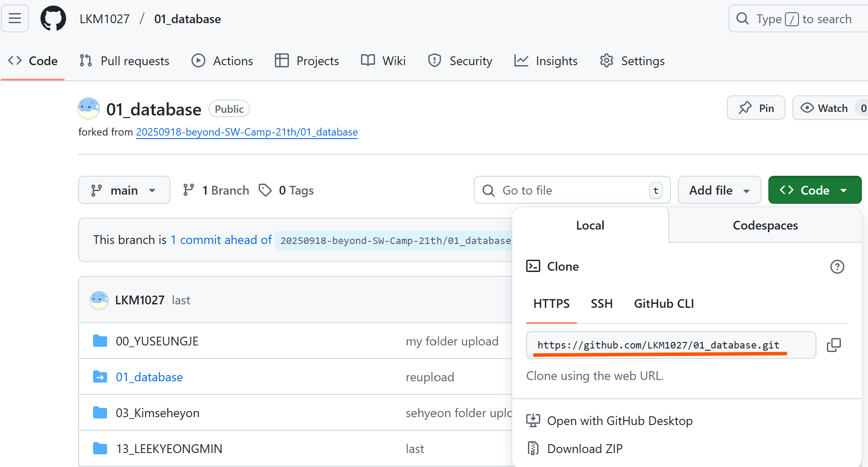Click the terminal icon beside Clone
The height and width of the screenshot is (467, 868).
[x=533, y=266]
